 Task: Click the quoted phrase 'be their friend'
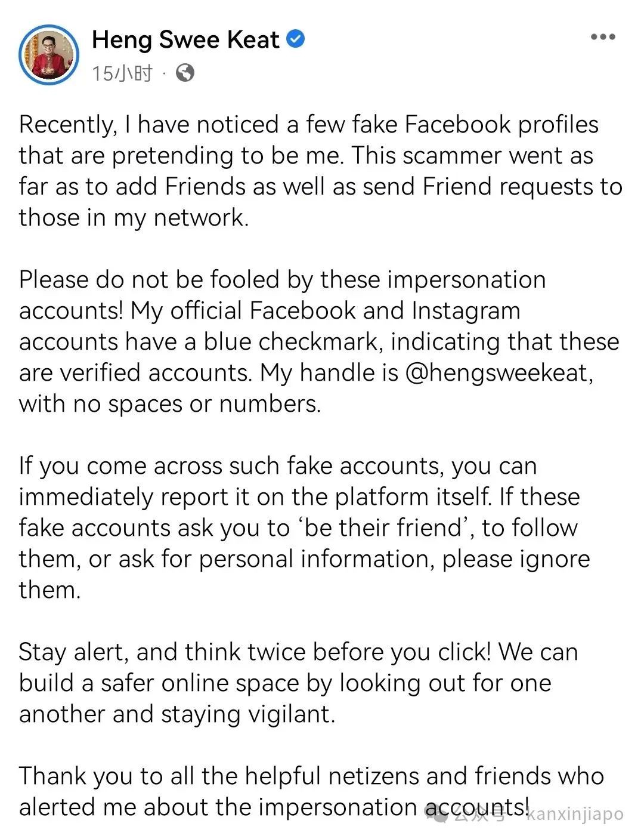pos(383,528)
